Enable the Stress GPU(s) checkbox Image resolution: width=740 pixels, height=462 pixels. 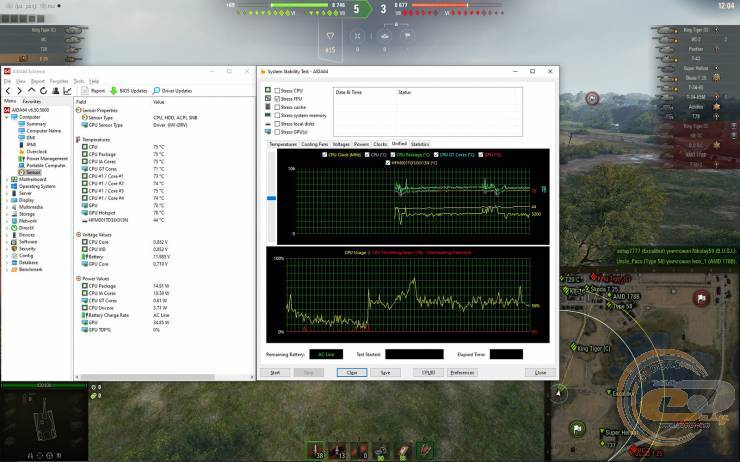pos(277,132)
